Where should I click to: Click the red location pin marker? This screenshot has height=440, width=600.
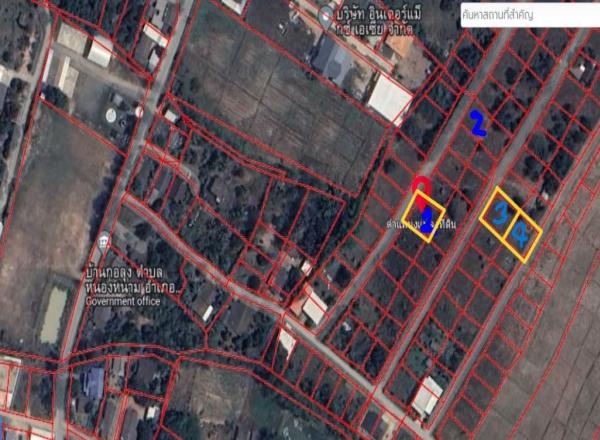tap(422, 187)
